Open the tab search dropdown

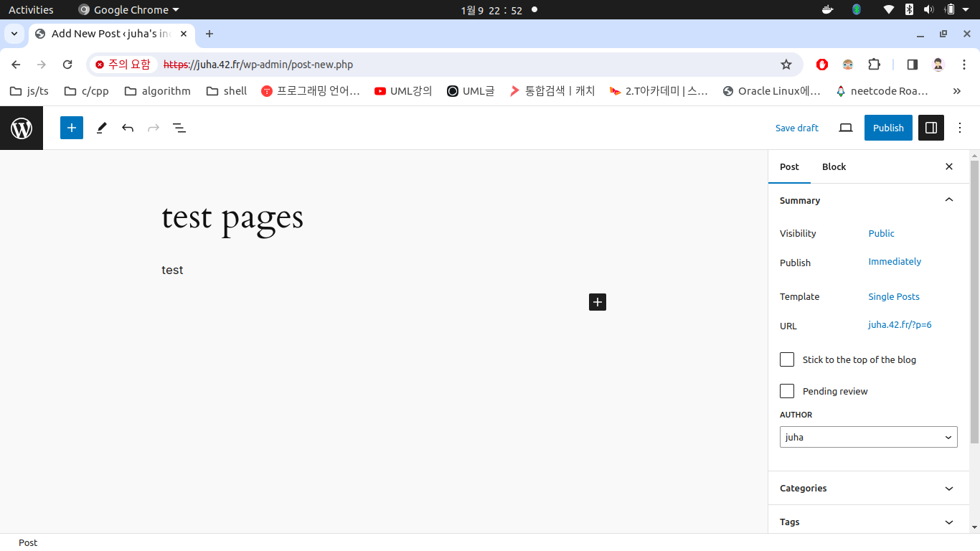(14, 34)
